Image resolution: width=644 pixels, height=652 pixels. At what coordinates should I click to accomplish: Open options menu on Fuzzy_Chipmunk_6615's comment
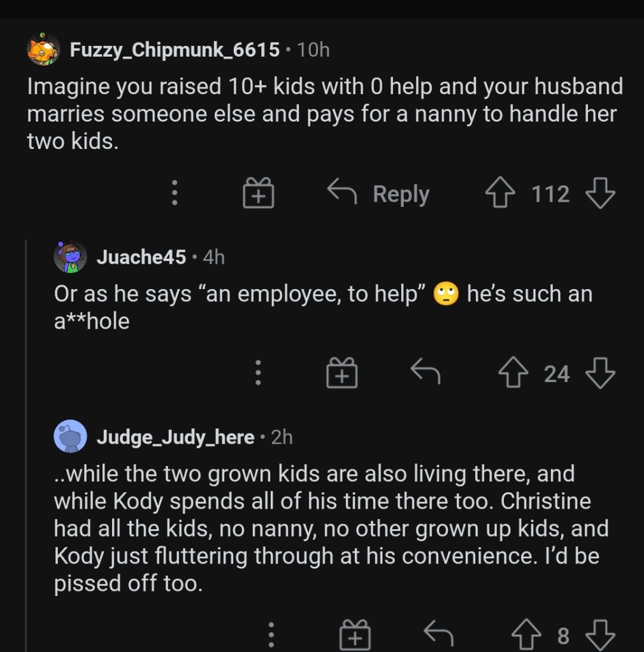click(x=175, y=194)
